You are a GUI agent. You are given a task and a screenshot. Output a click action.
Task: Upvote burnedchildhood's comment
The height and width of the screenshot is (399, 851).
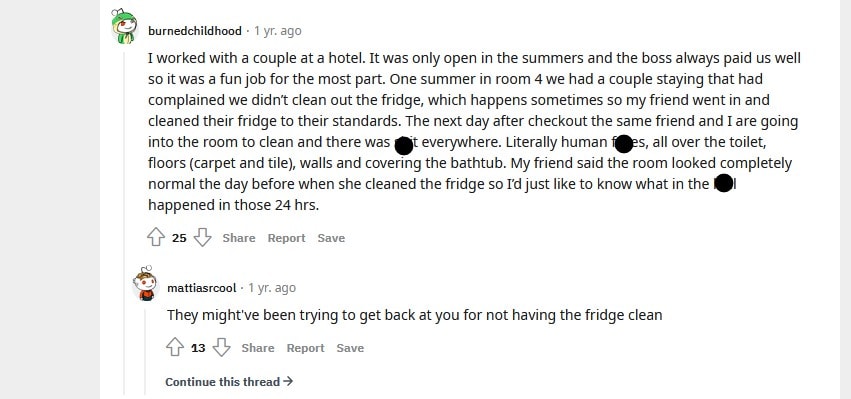[156, 237]
